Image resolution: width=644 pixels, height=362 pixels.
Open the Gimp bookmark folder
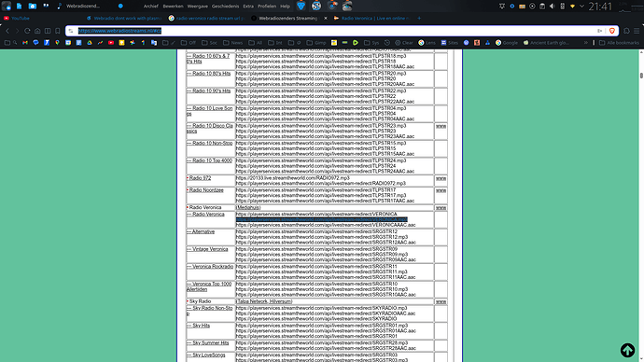[x=316, y=43]
